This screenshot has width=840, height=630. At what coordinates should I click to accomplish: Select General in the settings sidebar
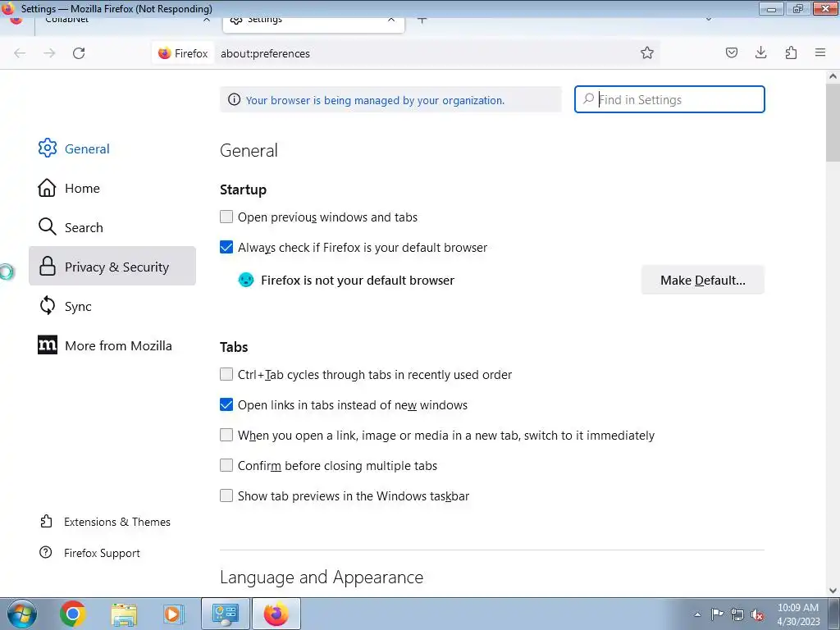[x=112, y=148]
